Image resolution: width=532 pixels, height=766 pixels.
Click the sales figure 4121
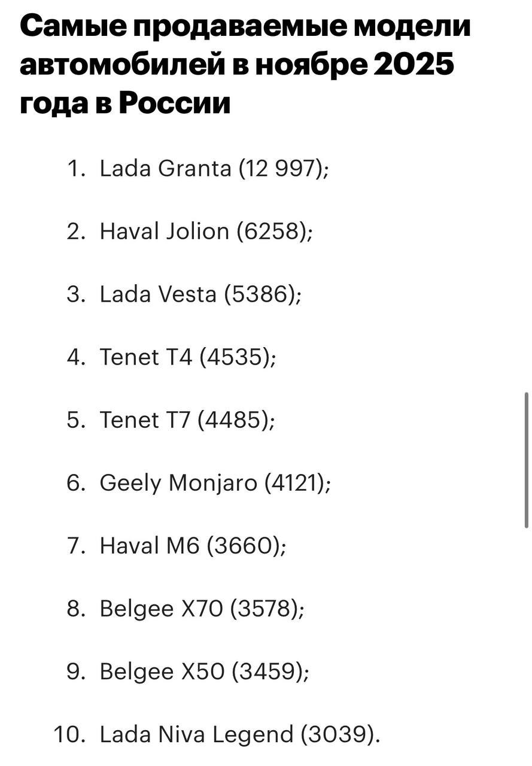click(x=297, y=484)
